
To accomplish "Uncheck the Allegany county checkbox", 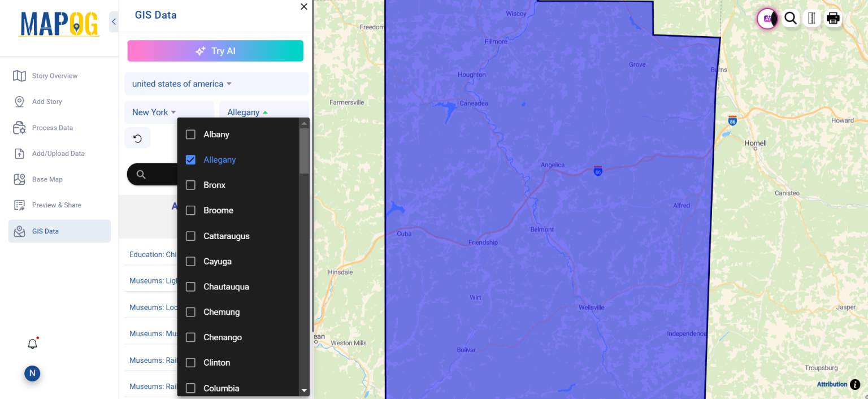I will pyautogui.click(x=190, y=159).
